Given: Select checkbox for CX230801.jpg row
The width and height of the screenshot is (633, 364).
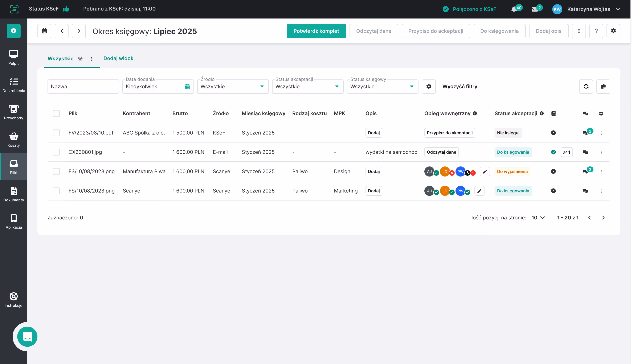Looking at the screenshot, I should tap(57, 152).
